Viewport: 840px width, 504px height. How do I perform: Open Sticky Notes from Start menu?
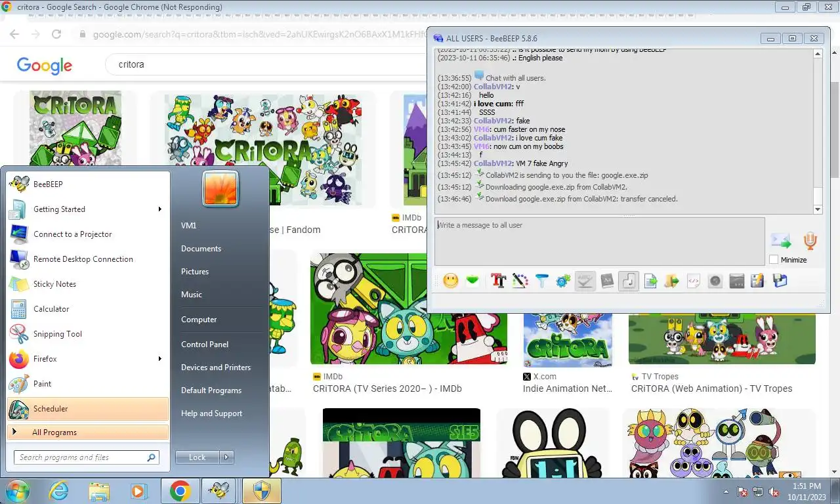coord(88,284)
